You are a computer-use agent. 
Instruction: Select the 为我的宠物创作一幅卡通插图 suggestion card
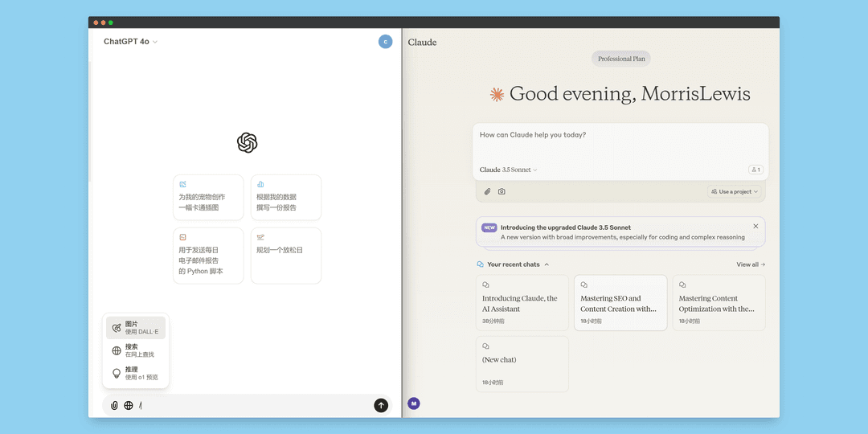(208, 197)
